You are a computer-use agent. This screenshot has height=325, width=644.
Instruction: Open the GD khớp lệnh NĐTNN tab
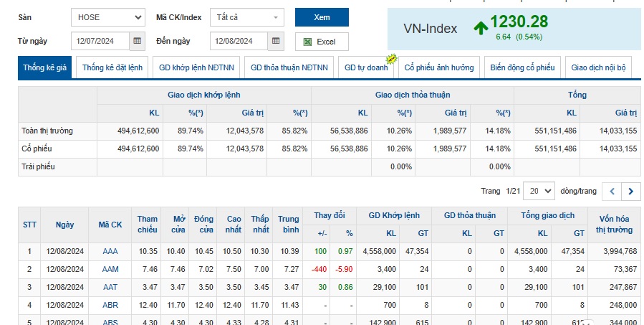coord(195,68)
